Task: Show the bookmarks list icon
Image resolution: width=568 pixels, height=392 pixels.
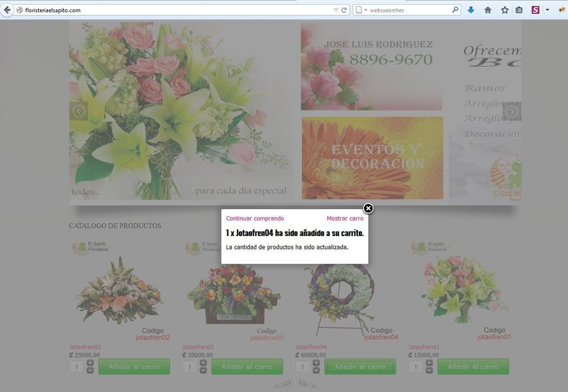Action: [x=519, y=10]
